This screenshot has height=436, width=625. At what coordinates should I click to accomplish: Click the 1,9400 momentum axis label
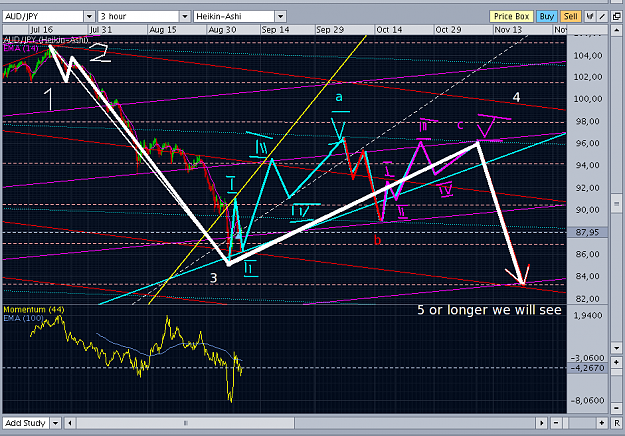tap(588, 316)
